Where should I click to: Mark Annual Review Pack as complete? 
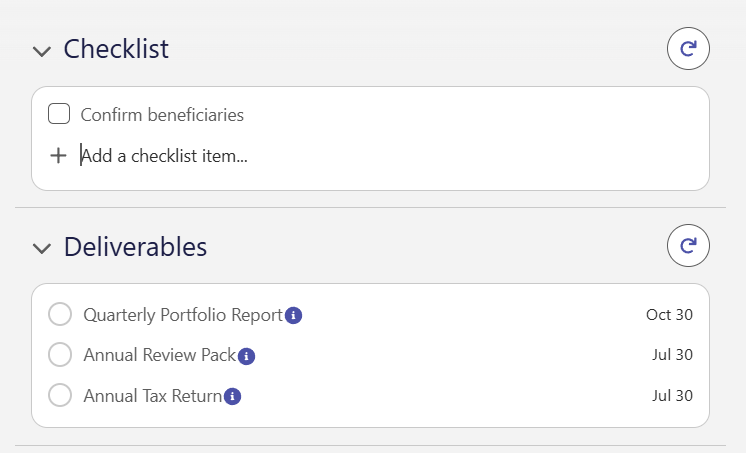(60, 355)
